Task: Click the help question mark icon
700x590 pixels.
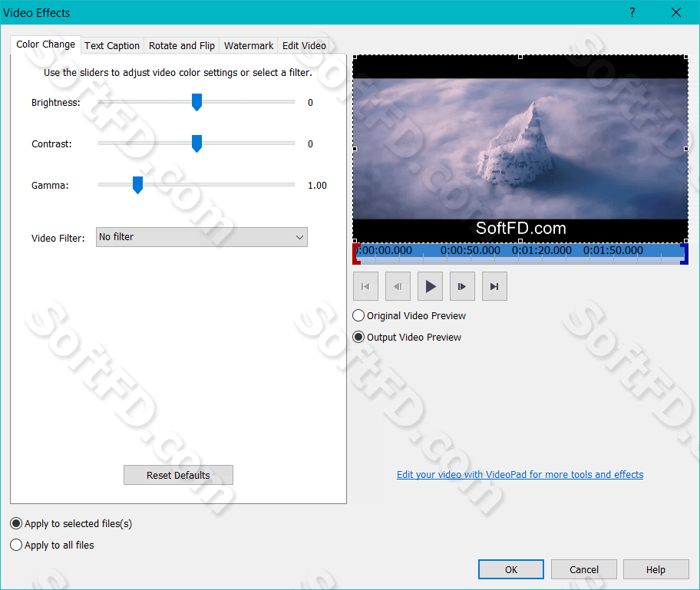Action: pos(632,12)
